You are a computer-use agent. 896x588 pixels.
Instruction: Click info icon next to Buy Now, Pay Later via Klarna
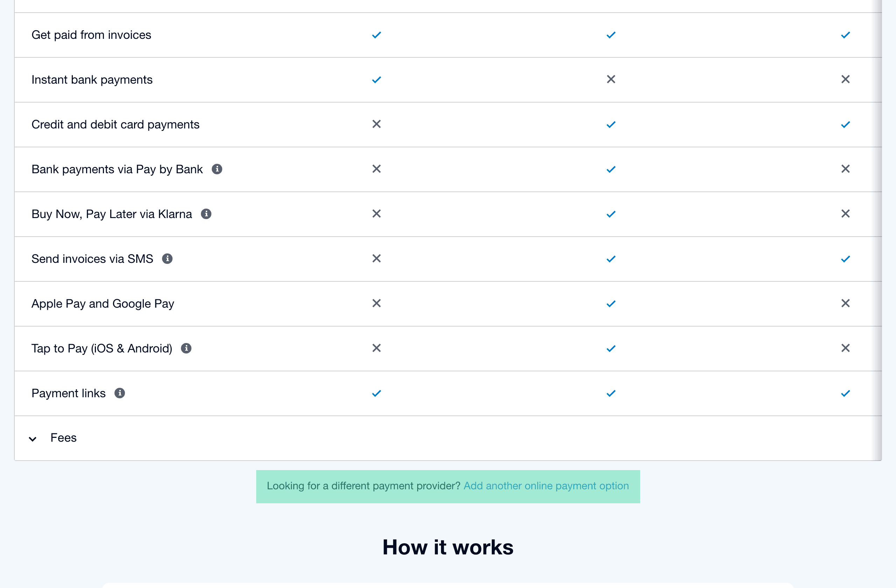[x=206, y=214]
